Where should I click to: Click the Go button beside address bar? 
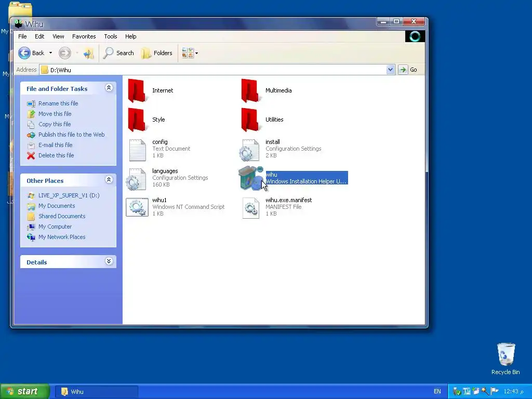[x=408, y=70]
